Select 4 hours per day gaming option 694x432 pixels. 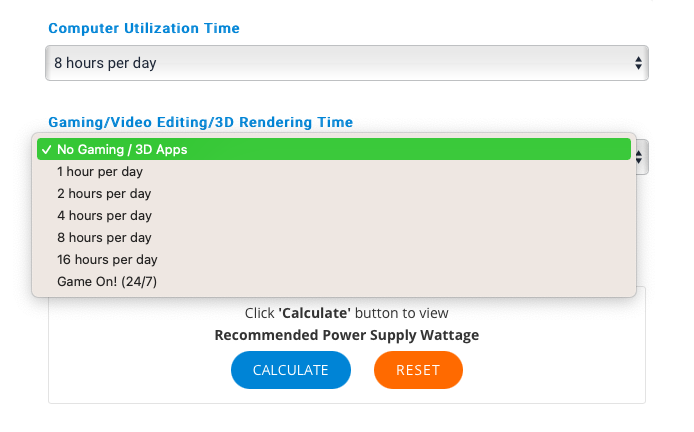pyautogui.click(x=104, y=216)
